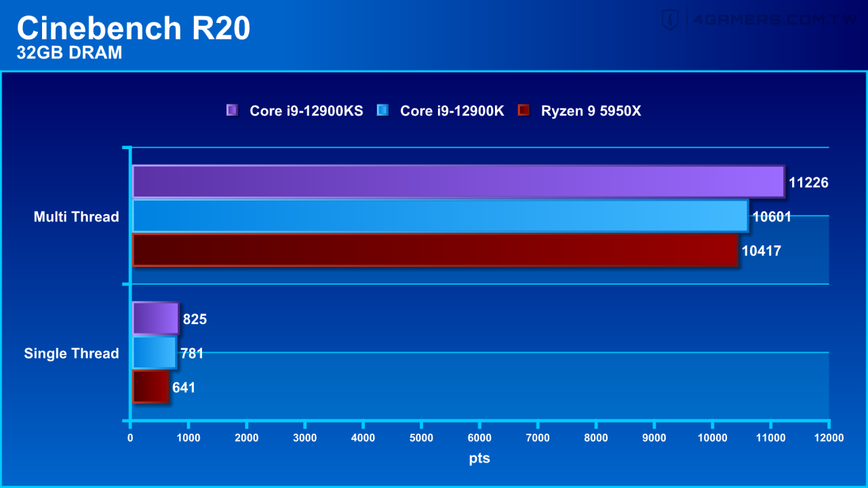The image size is (868, 488).
Task: Click the 0 axis tick label
Action: [130, 439]
